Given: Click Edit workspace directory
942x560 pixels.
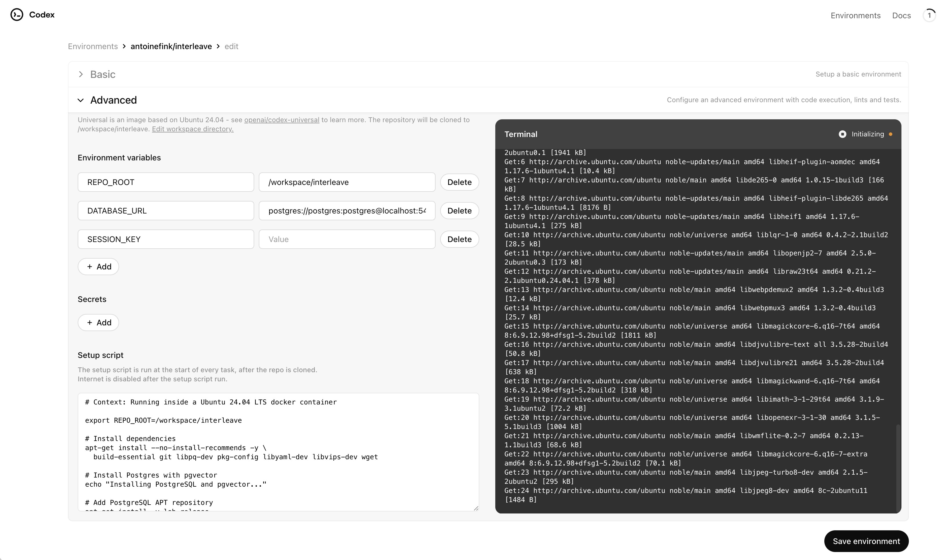Looking at the screenshot, I should [x=193, y=129].
